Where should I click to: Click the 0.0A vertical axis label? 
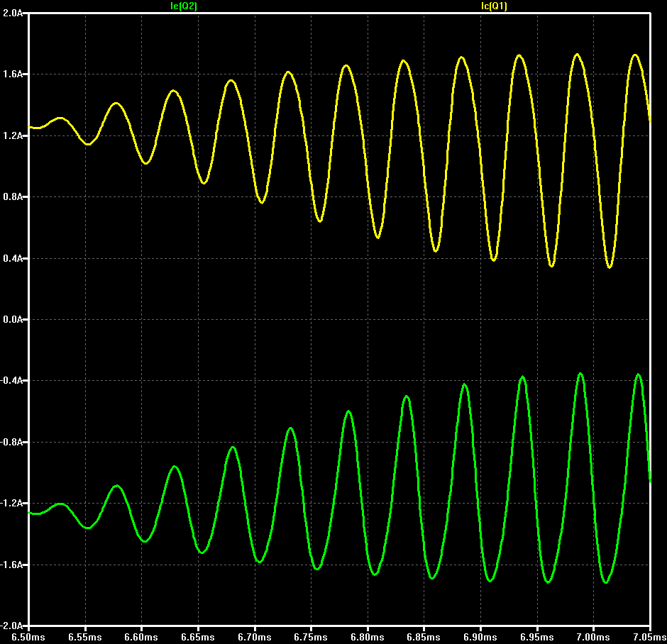click(13, 319)
